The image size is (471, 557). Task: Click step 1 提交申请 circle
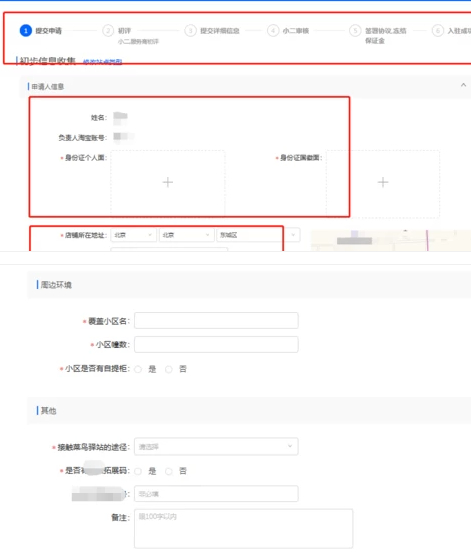coord(26,31)
